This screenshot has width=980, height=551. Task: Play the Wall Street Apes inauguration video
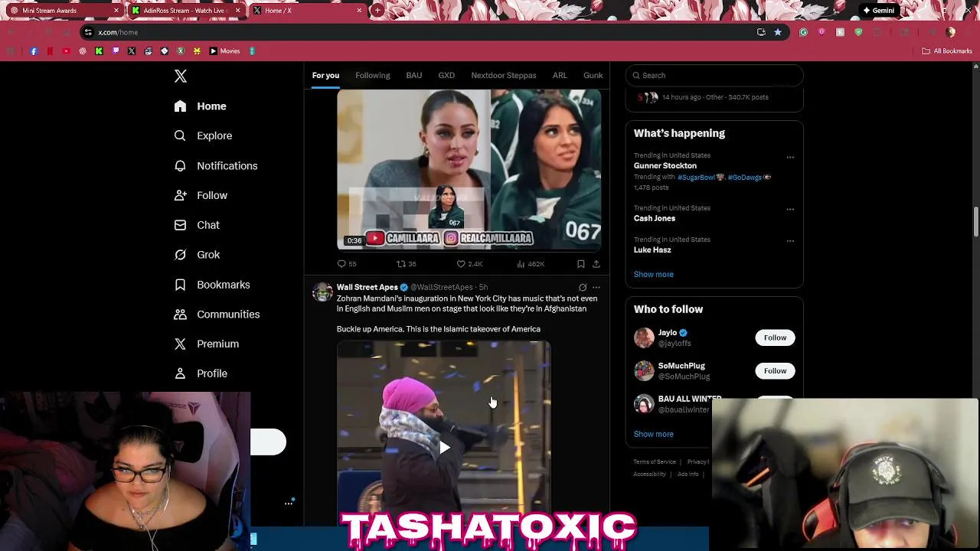click(x=444, y=448)
